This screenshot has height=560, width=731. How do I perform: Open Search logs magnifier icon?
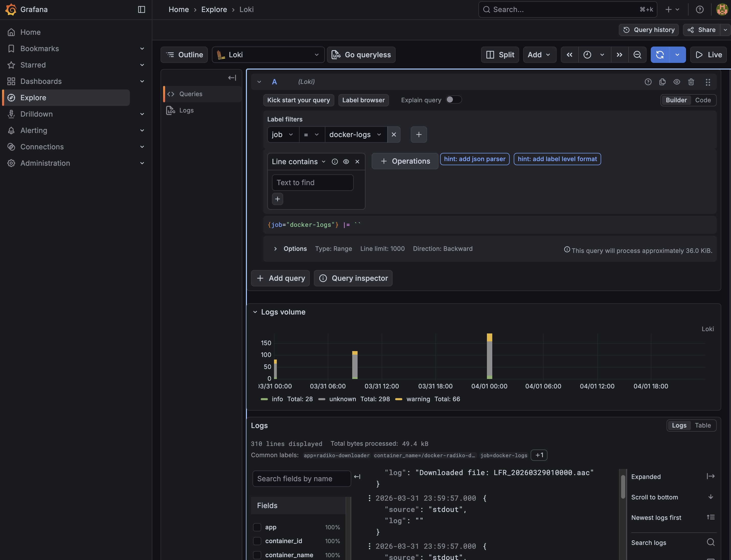coord(711,542)
